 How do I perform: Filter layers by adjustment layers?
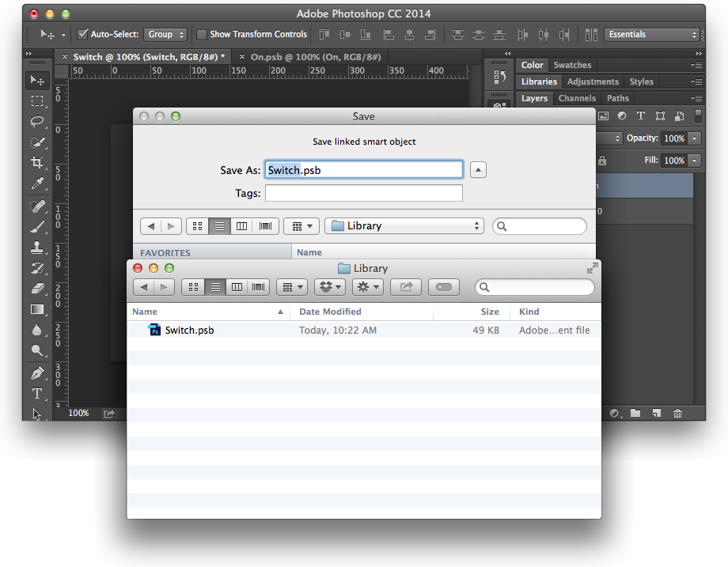(622, 116)
